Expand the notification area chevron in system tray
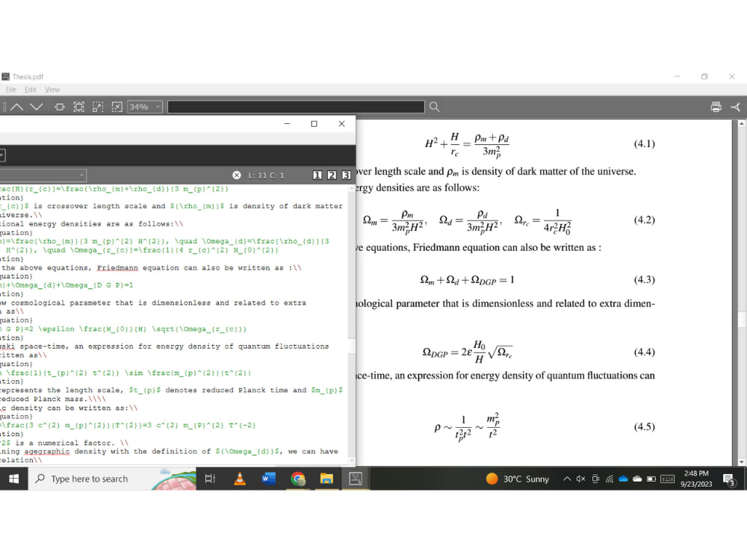 tap(566, 479)
